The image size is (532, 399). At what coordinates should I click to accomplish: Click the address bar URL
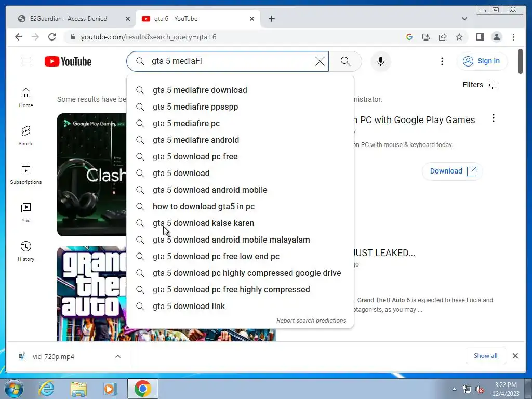(149, 37)
